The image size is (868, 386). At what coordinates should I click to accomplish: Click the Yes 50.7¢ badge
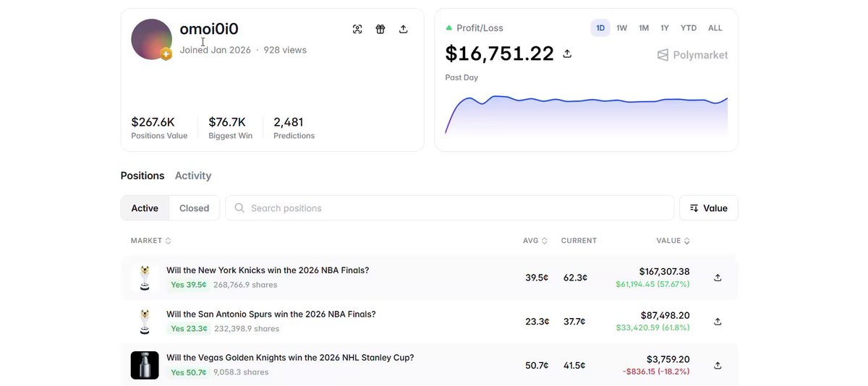[x=188, y=372]
